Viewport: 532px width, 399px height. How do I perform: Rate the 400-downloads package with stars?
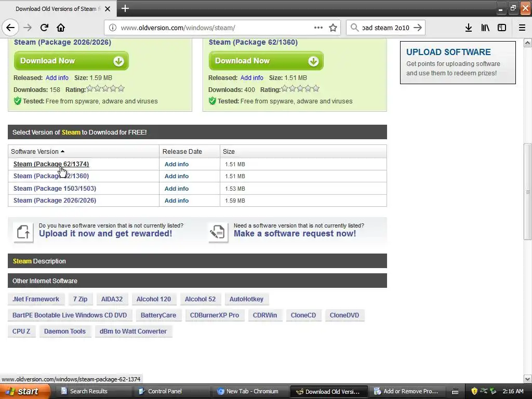click(x=300, y=89)
